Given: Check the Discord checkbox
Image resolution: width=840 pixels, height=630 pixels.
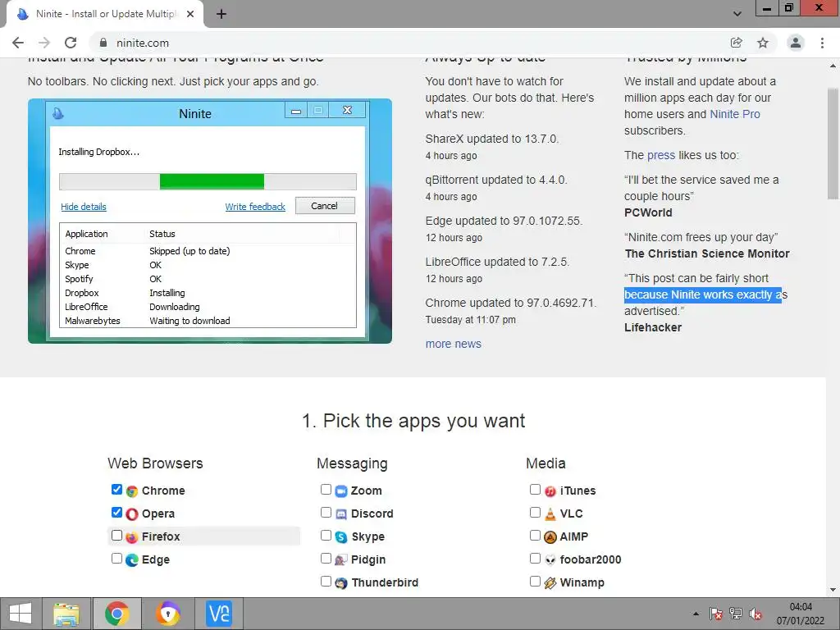Looking at the screenshot, I should pyautogui.click(x=326, y=512).
